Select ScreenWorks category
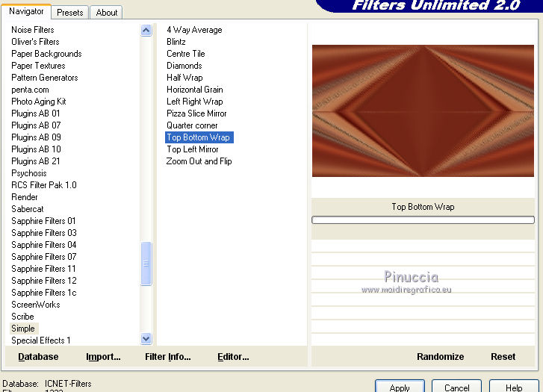Viewport: 543px width, 392px height. coord(36,305)
